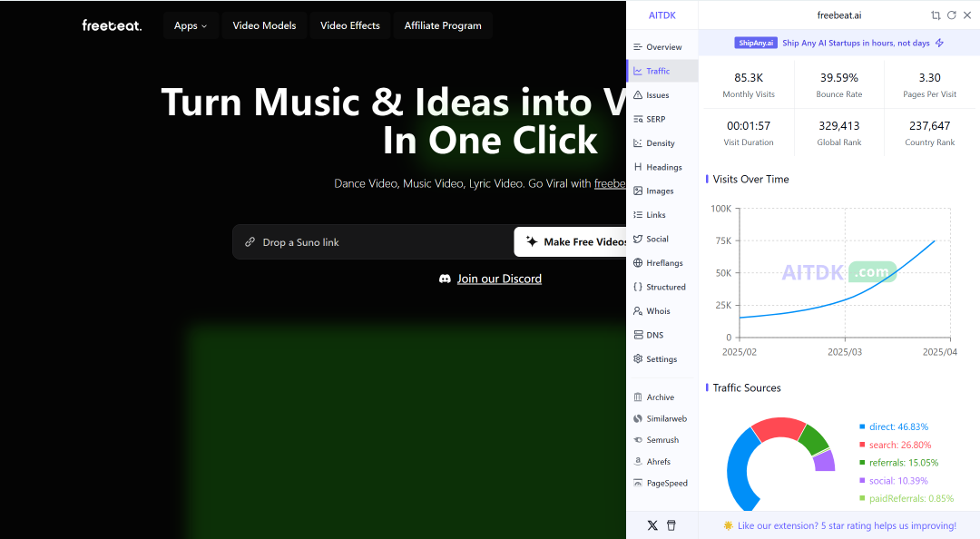Viewport: 980px width, 539px height.
Task: Click the Make Free Videos button
Action: (570, 242)
